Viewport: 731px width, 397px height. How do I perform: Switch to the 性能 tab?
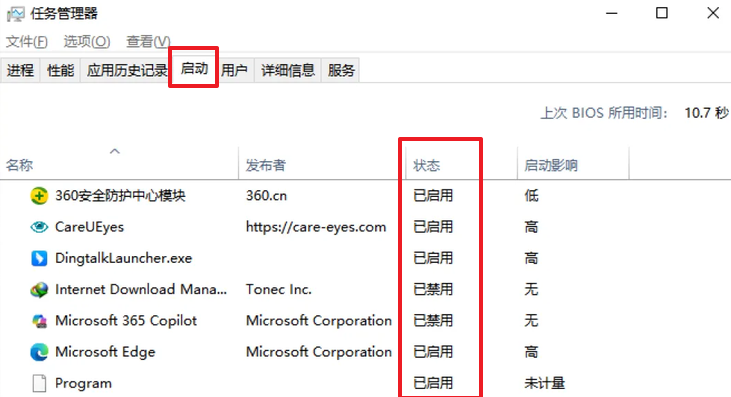click(x=61, y=70)
